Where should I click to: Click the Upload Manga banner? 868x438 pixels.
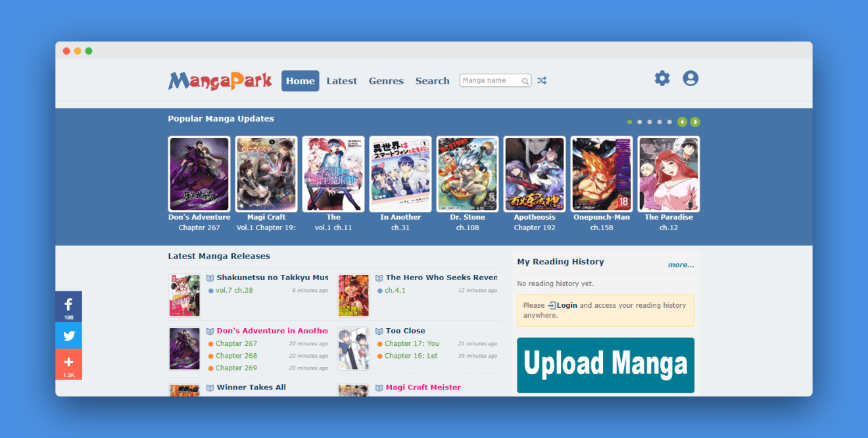coord(605,365)
